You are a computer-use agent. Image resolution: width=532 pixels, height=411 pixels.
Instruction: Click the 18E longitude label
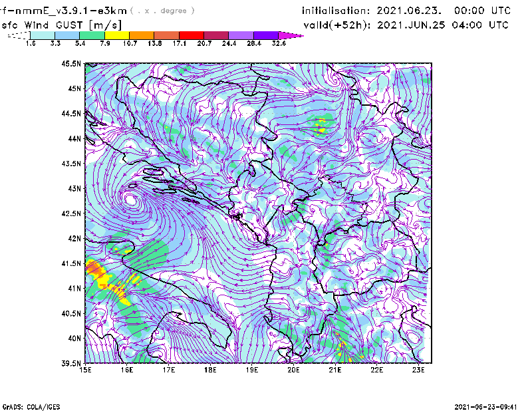[x=210, y=370]
